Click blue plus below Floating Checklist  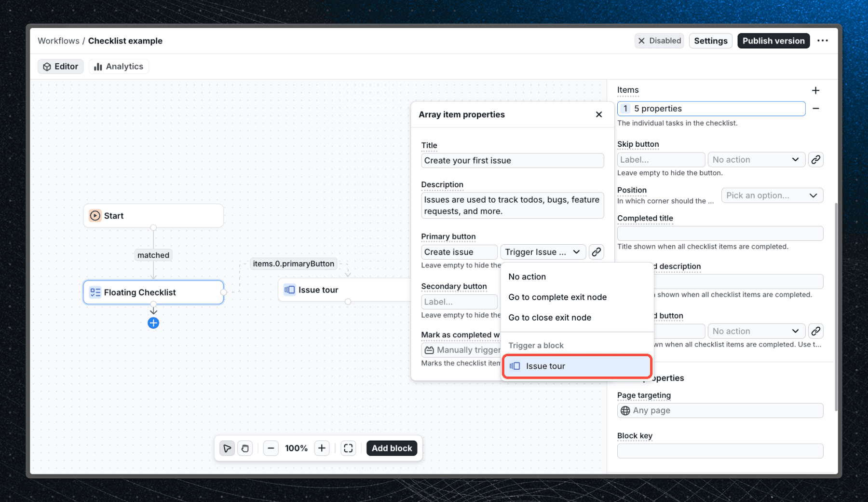click(153, 323)
